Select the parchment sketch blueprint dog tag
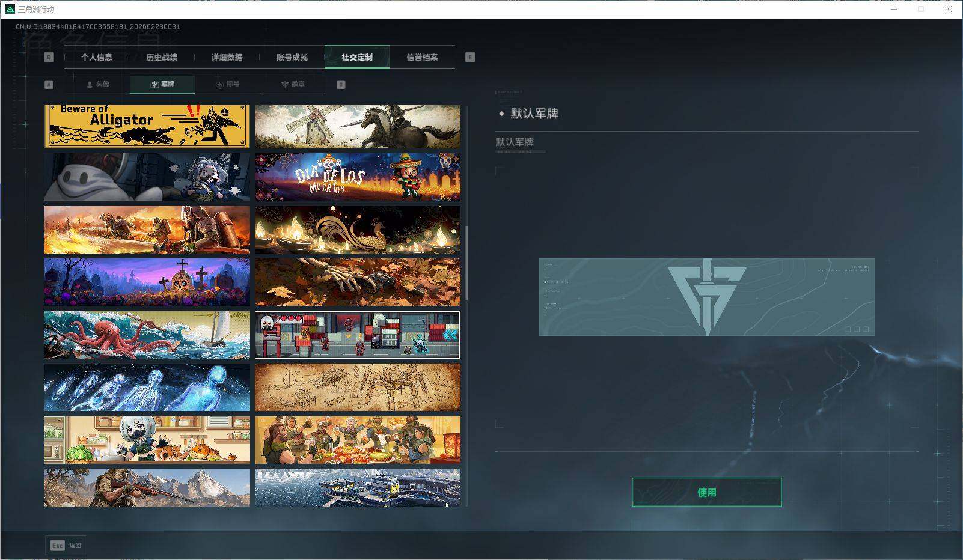This screenshot has width=963, height=560. [358, 388]
